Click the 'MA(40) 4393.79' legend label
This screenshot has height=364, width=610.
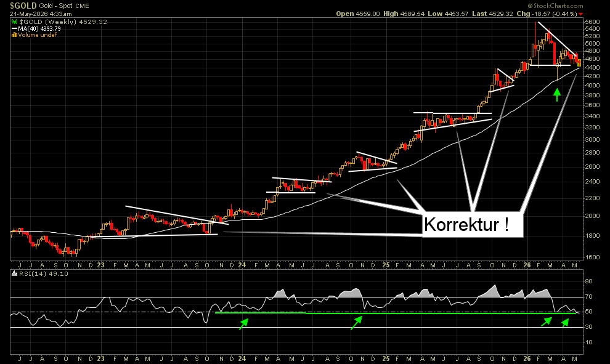39,29
